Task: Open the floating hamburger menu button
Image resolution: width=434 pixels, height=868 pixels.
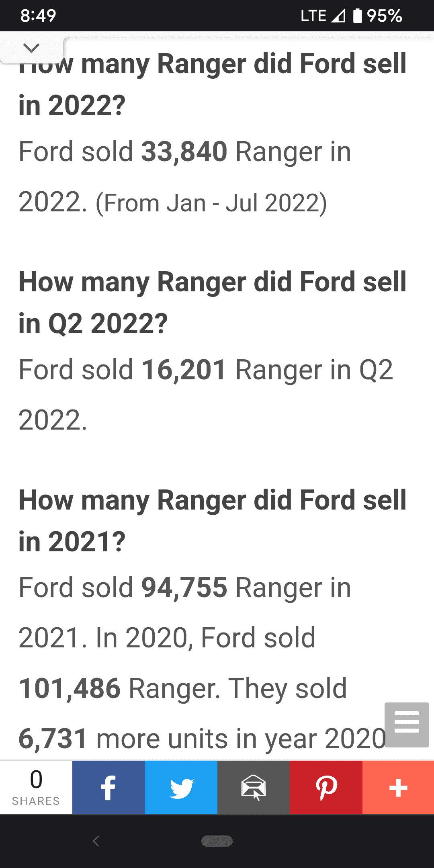Action: [407, 725]
